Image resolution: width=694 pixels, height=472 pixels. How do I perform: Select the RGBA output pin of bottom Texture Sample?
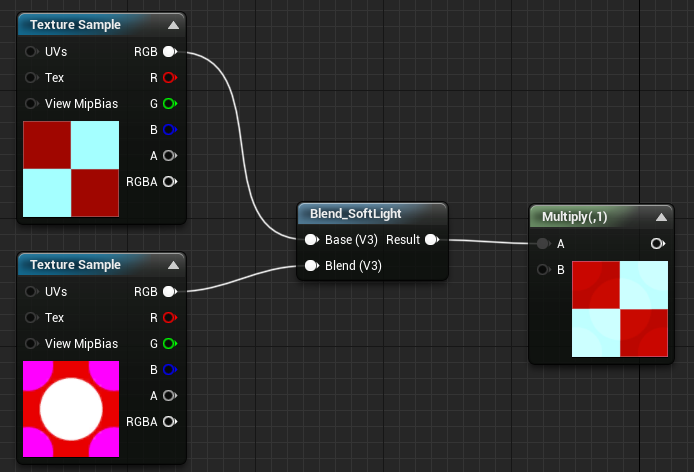click(170, 422)
